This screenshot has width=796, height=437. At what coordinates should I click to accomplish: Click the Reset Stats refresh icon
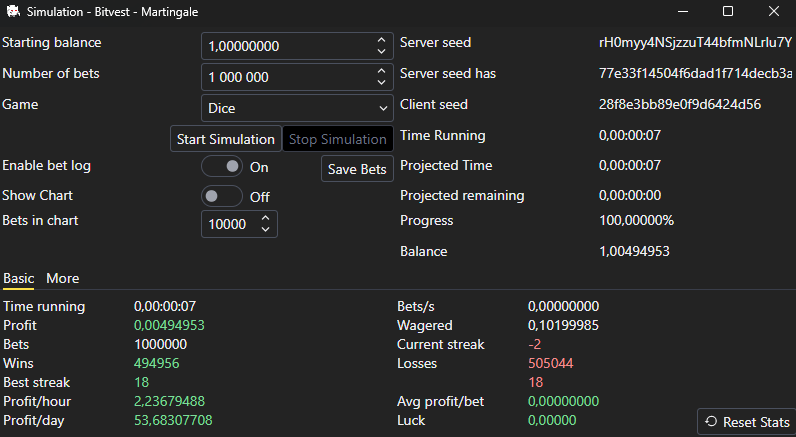[711, 421]
